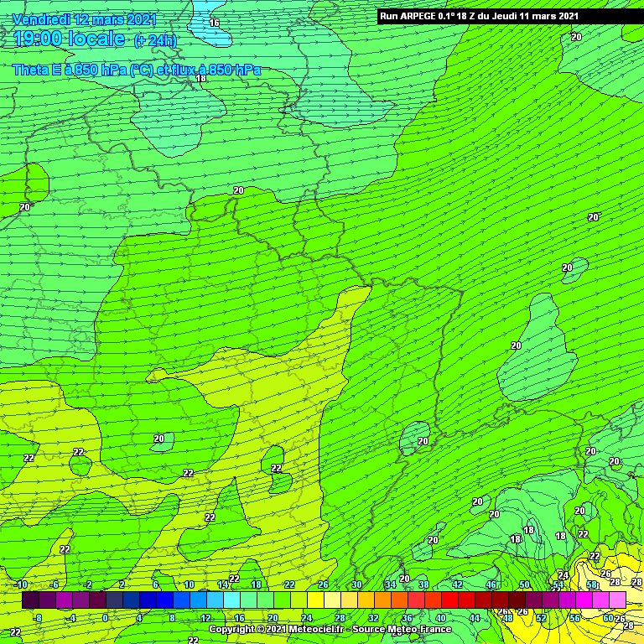Click the '19:00 locale' time label
The height and width of the screenshot is (644, 644).
point(69,39)
